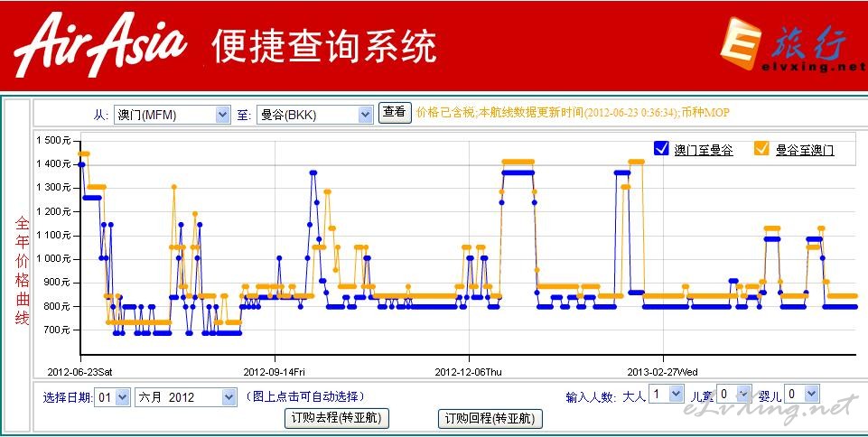Screen dimensions: 868x437
Task: Click the 订购回程(转亚航) button
Action: click(x=490, y=419)
